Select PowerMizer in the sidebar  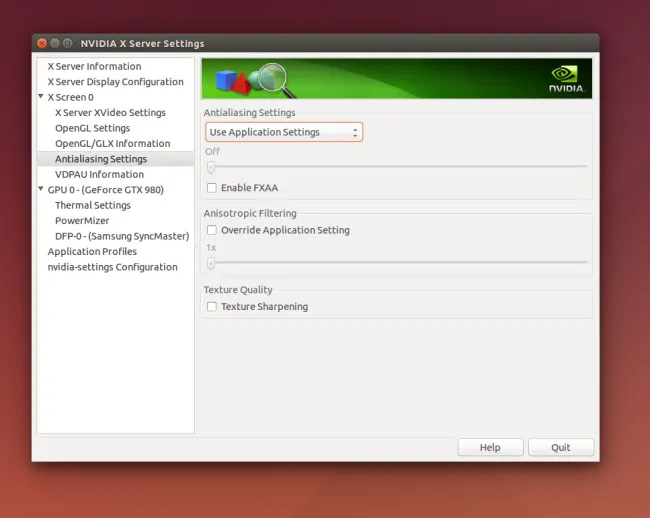(x=82, y=221)
